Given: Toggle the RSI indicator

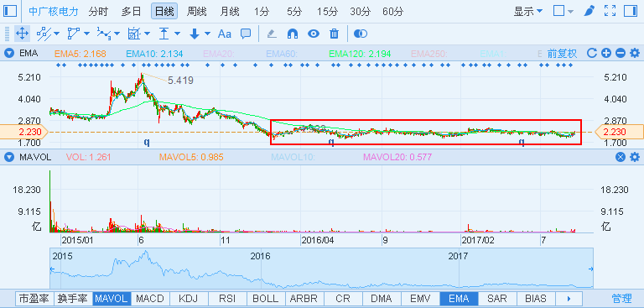Looking at the screenshot, I should click(x=227, y=299).
